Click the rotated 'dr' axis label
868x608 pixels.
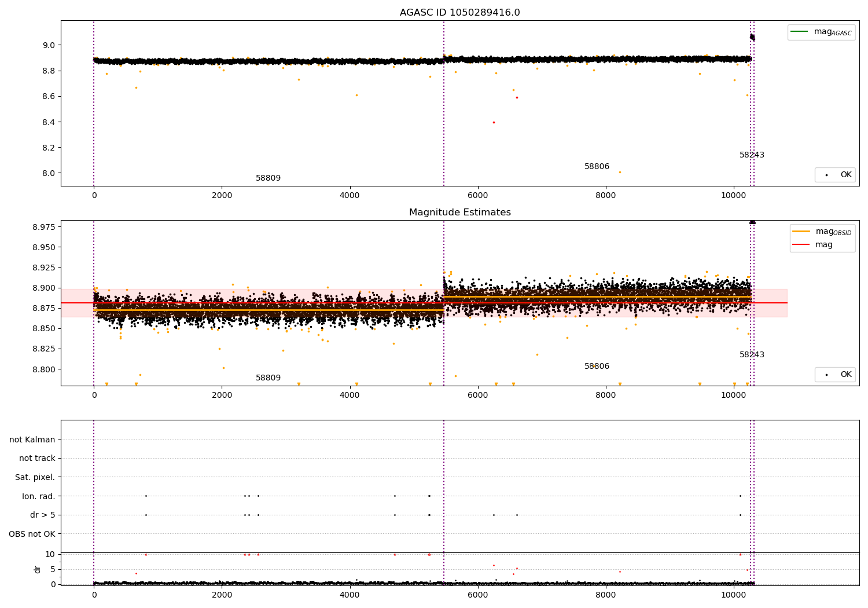38,569
